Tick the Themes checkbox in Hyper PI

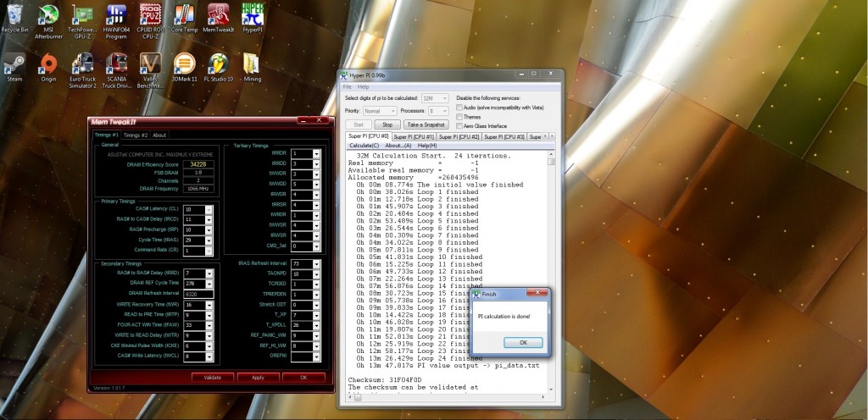[459, 117]
